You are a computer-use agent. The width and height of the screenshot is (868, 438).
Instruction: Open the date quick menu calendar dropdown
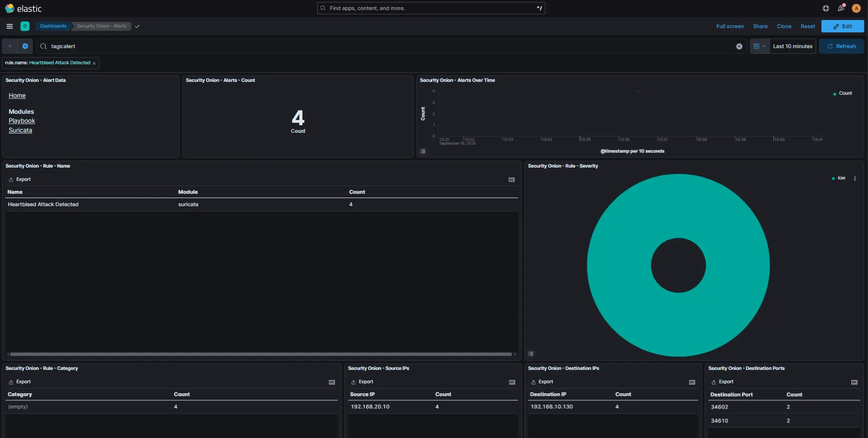[760, 46]
